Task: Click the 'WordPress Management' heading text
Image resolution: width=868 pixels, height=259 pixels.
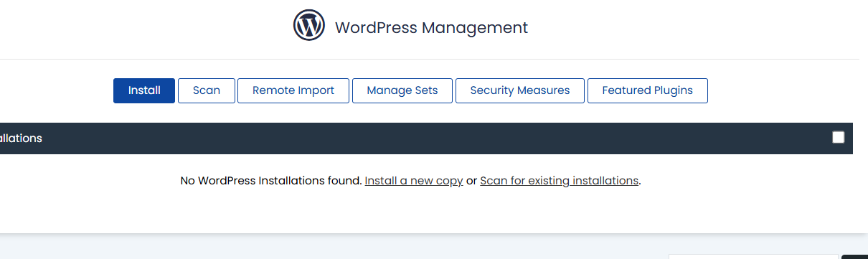Action: coord(431,28)
